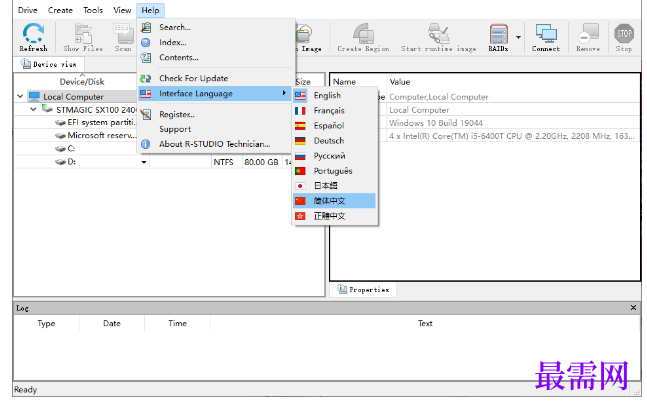Screen dimensions: 647x407
Task: Click the Date column header in Log
Action: pyautogui.click(x=112, y=324)
